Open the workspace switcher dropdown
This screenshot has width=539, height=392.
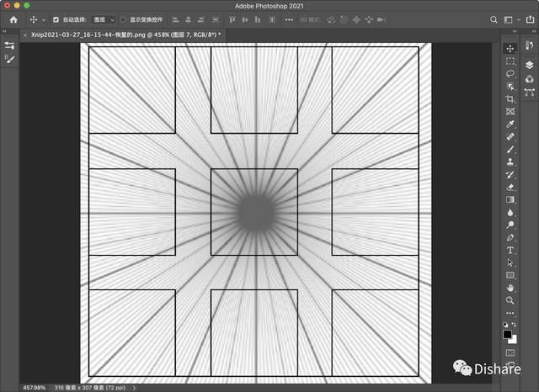[x=511, y=20]
